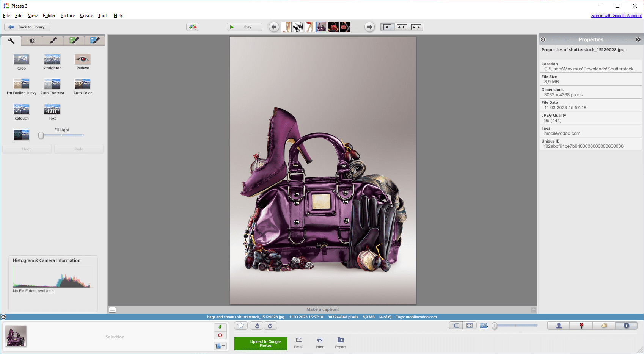The height and width of the screenshot is (354, 644).
Task: Click the Redeye fix tool
Action: coord(82,62)
